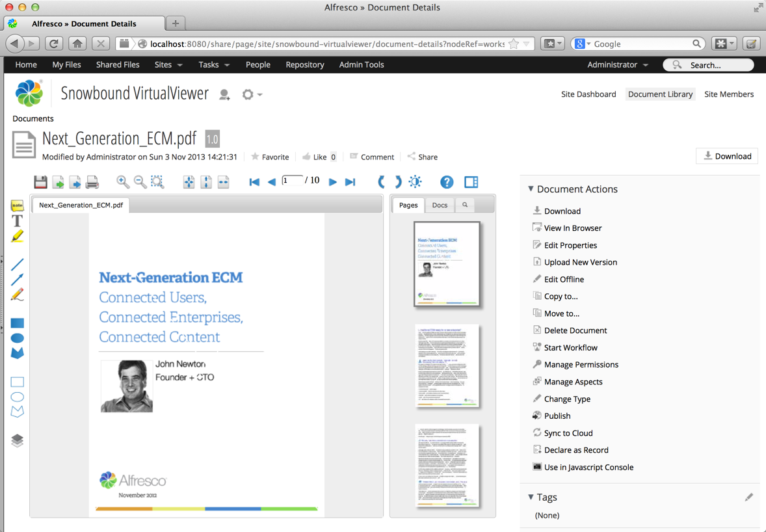Select the outline ellipse annotation tool
Image resolution: width=766 pixels, height=532 pixels.
point(17,397)
